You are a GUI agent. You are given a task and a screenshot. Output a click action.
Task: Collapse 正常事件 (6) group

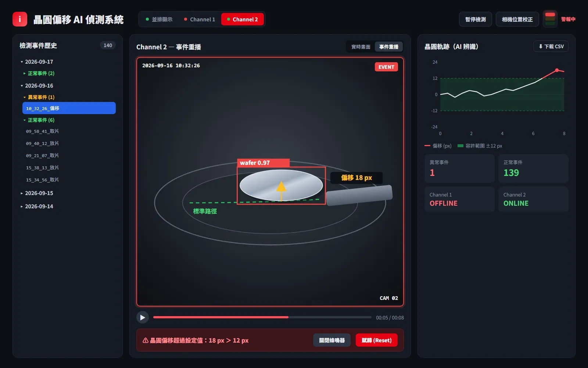coord(69,120)
